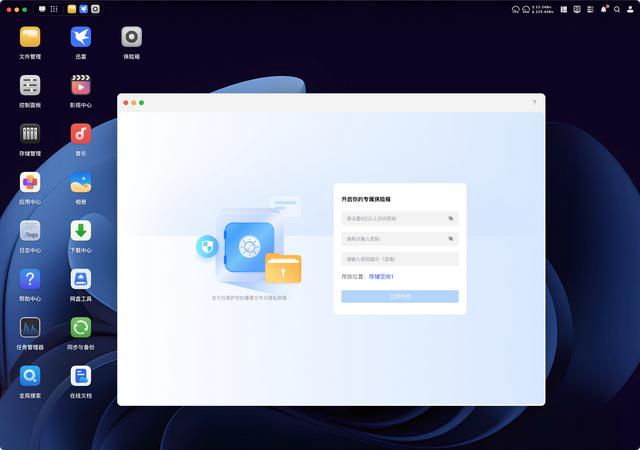
Task: Open the 存储管理 desktop icon
Action: (x=30, y=134)
